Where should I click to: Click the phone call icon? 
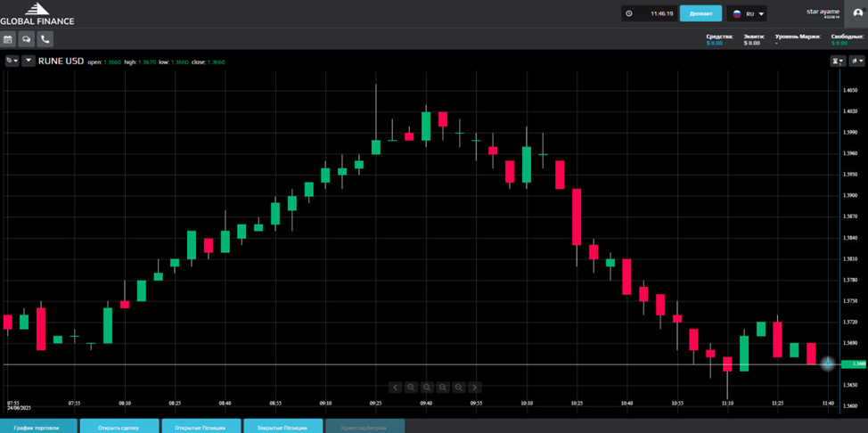[x=45, y=39]
